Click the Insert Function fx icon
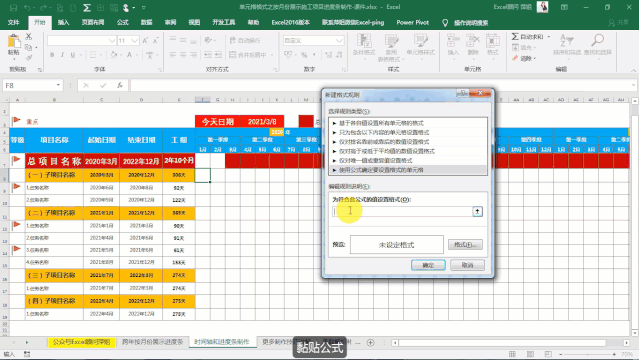This screenshot has width=639, height=360. click(119, 85)
